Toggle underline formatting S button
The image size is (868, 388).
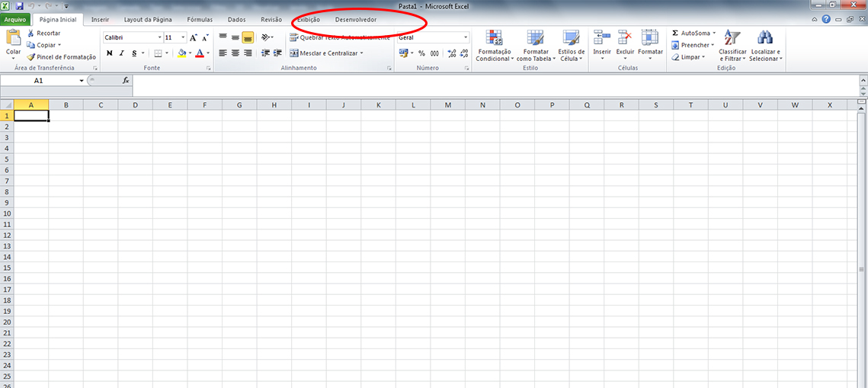(x=134, y=53)
